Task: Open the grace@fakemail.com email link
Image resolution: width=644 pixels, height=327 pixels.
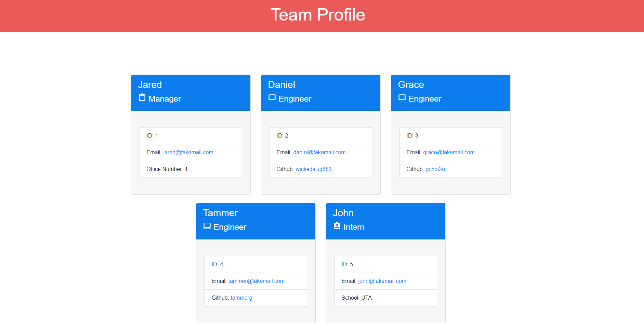Action: click(x=449, y=153)
